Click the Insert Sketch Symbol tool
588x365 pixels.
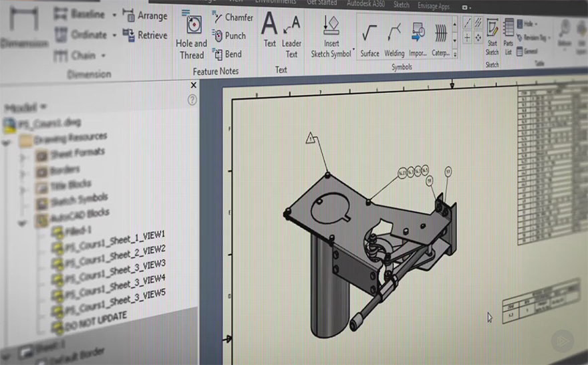[331, 37]
